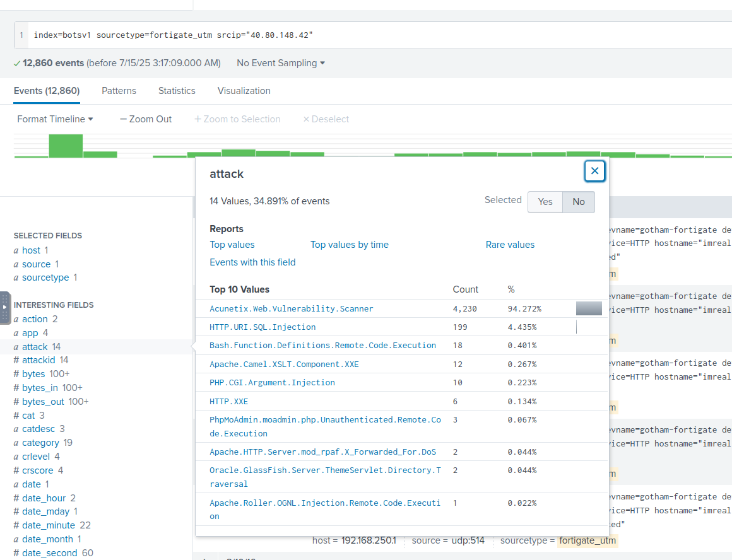Switch to Patterns tab

(119, 91)
